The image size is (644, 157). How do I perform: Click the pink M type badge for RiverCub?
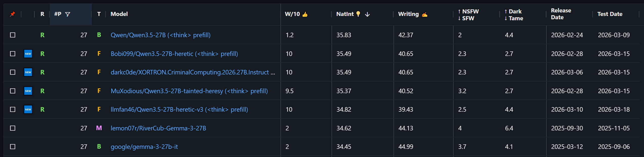[x=99, y=128]
